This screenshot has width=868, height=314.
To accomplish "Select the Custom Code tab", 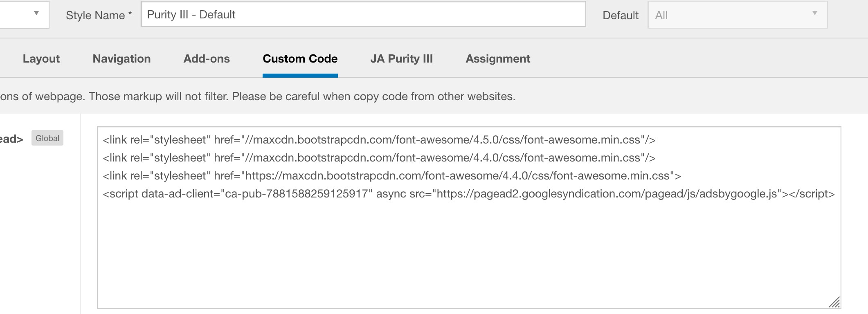I will coord(300,59).
